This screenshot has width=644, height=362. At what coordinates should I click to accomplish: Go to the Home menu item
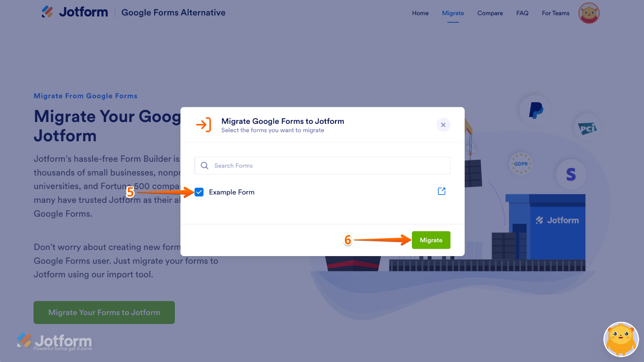click(x=420, y=13)
